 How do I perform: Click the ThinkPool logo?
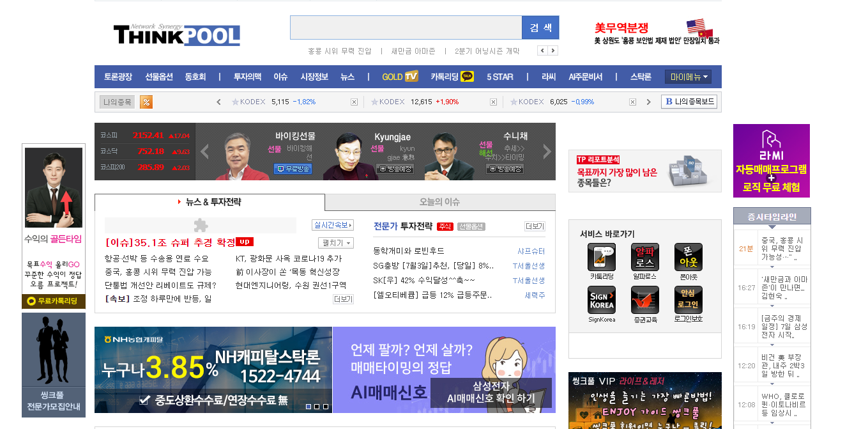coord(177,35)
